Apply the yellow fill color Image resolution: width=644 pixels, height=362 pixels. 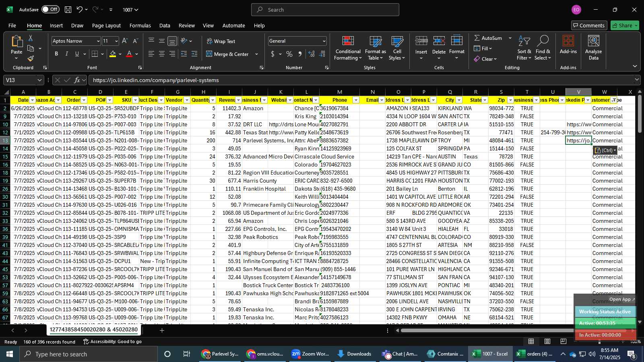(113, 54)
